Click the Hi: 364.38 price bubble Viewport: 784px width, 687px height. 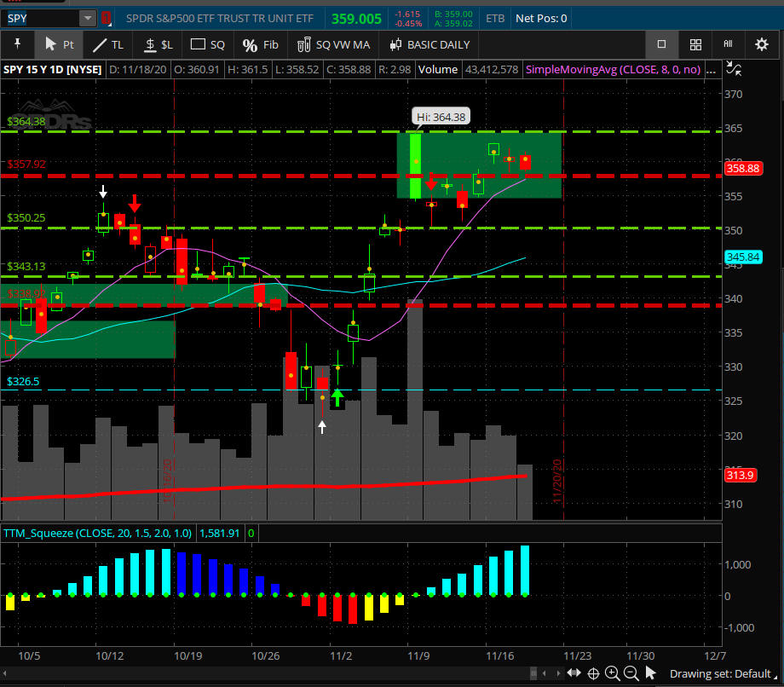[x=441, y=117]
